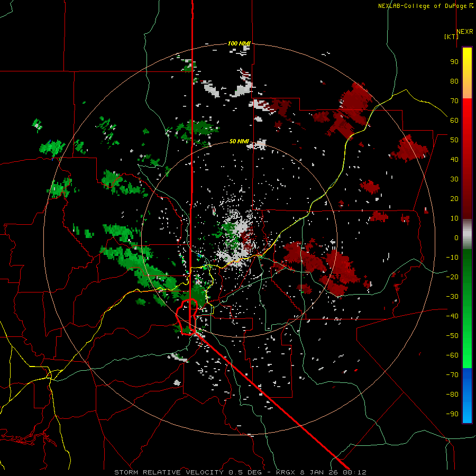Click the -80 value on the velocity scale
The width and height of the screenshot is (476, 476).
click(x=452, y=395)
